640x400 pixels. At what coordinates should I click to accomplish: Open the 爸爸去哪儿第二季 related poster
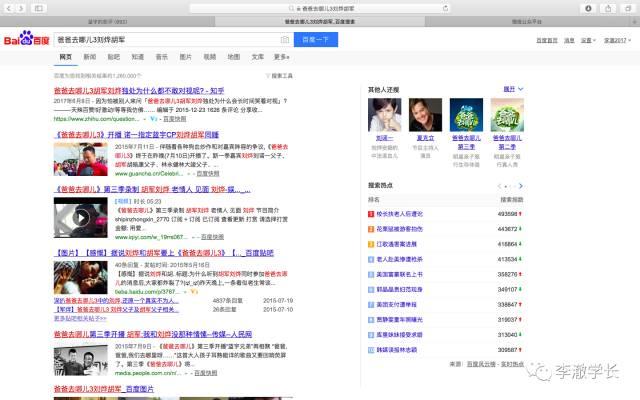tap(507, 115)
